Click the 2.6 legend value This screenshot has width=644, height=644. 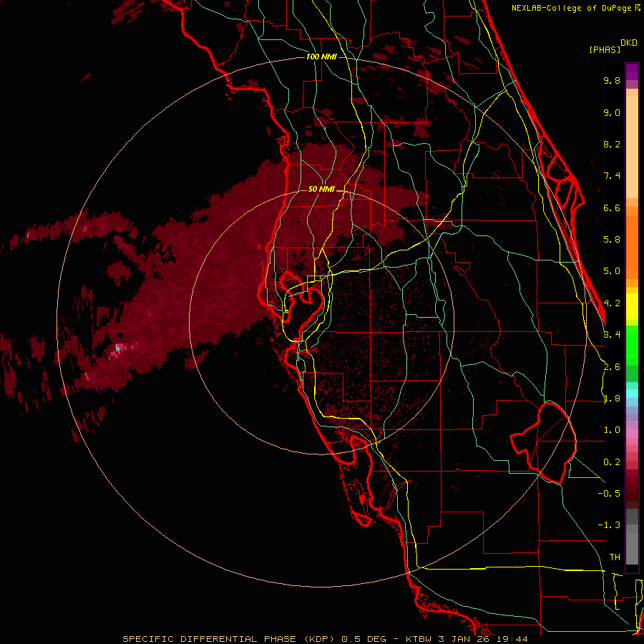pyautogui.click(x=612, y=367)
